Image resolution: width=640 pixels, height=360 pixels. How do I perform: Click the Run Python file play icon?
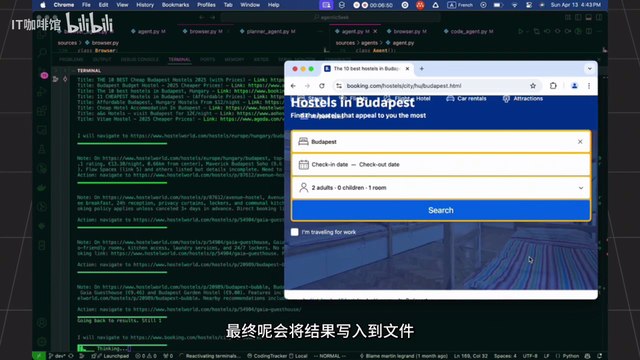[x=520, y=31]
